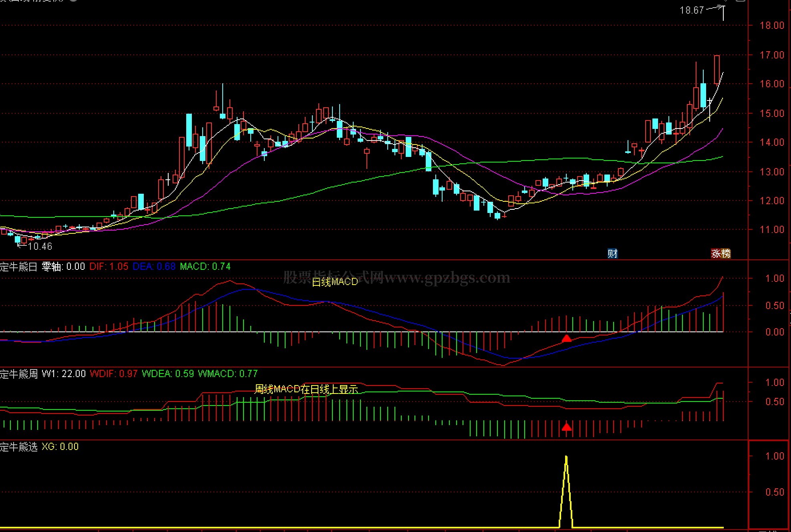Click the 12.00 price axis label
Image resolution: width=791 pixels, height=532 pixels.
coord(772,201)
